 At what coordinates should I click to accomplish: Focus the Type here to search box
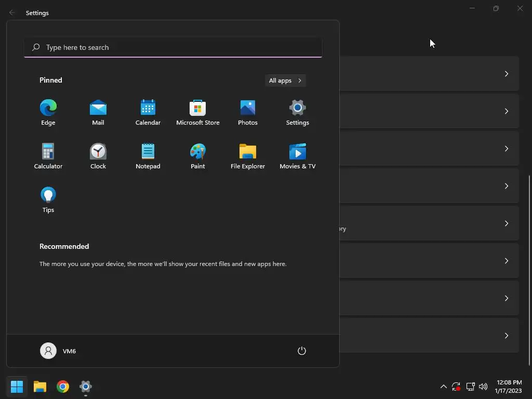[173, 47]
